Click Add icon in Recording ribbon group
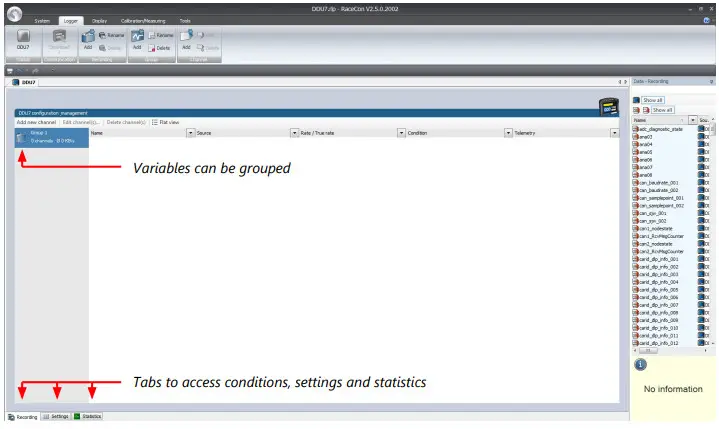The height and width of the screenshot is (429, 719). [x=88, y=36]
